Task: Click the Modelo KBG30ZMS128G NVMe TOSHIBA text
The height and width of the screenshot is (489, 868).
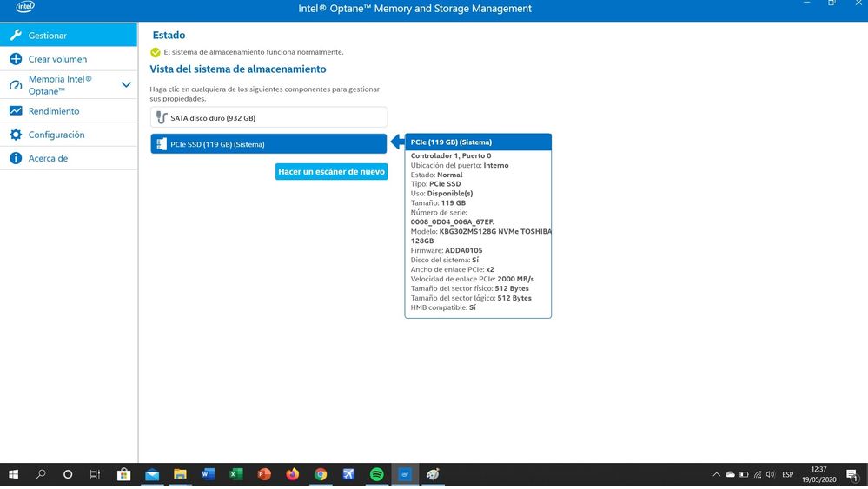Action: (x=481, y=235)
